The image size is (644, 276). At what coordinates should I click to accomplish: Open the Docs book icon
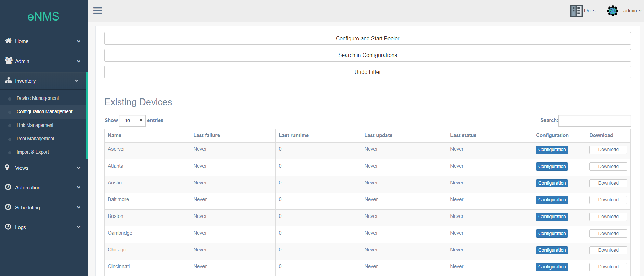[576, 11]
